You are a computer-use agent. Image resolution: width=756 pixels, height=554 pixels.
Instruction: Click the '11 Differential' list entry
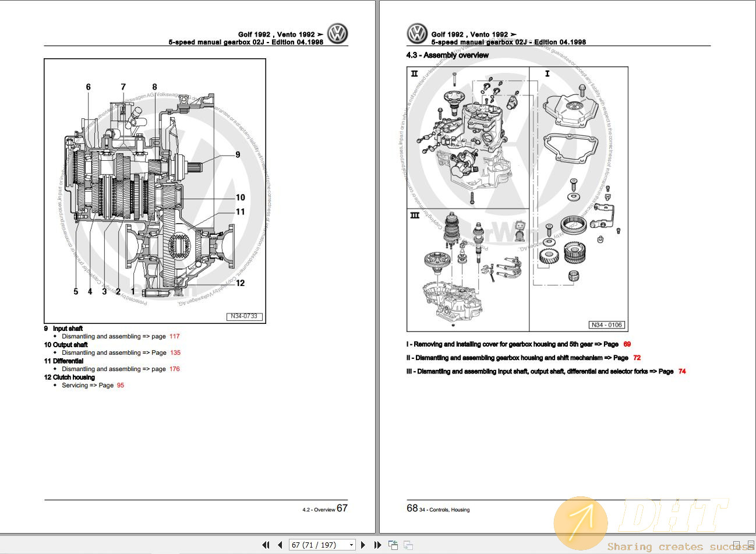click(x=63, y=361)
